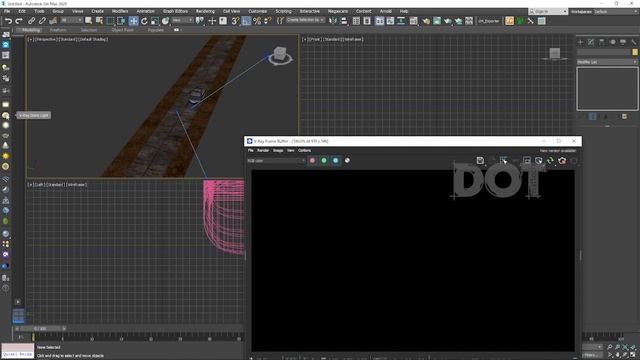Viewport: 640px width, 360px height.
Task: Toggle Angle Snap in main toolbar
Action: pos(246,21)
